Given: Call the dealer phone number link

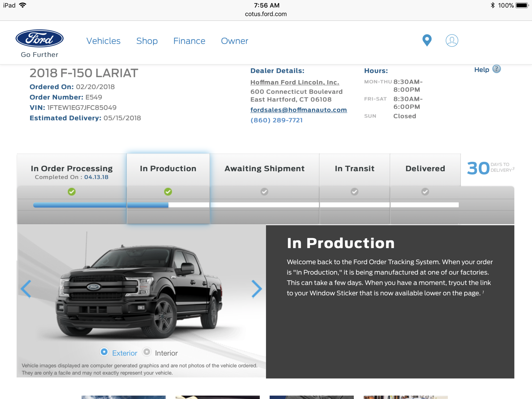Looking at the screenshot, I should [276, 120].
